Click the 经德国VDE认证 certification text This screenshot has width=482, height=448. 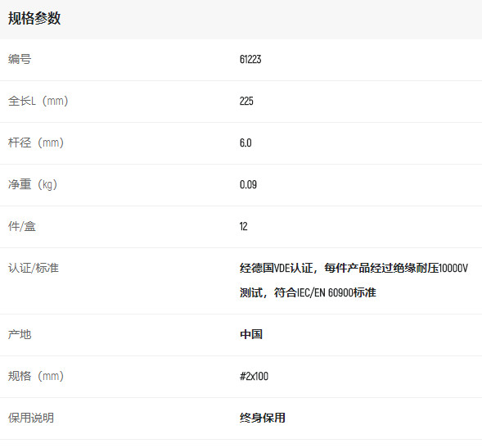pos(277,268)
